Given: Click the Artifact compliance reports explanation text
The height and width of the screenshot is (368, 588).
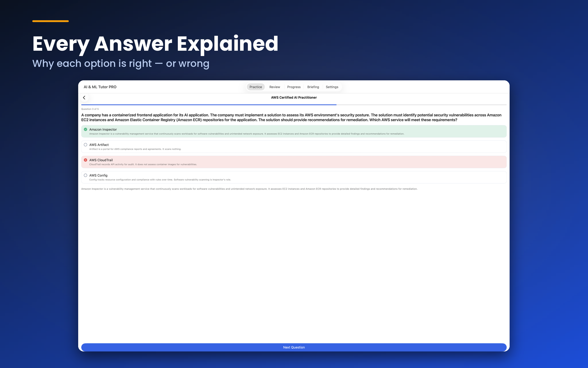Looking at the screenshot, I should [x=135, y=149].
